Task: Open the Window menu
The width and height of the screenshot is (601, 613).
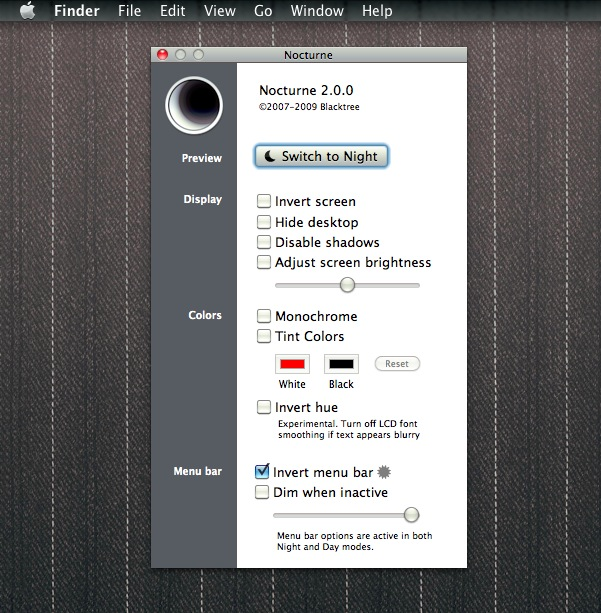Action: 317,11
